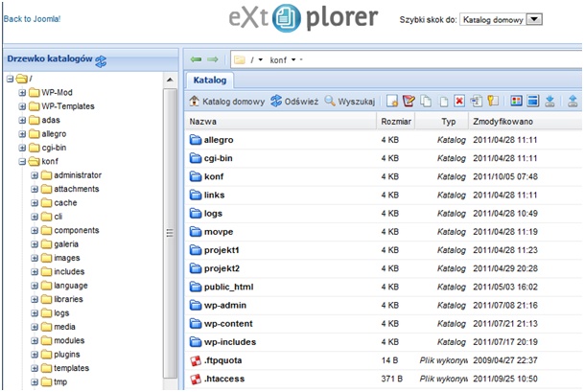Click the new file/folder toolbar icon

(x=392, y=101)
